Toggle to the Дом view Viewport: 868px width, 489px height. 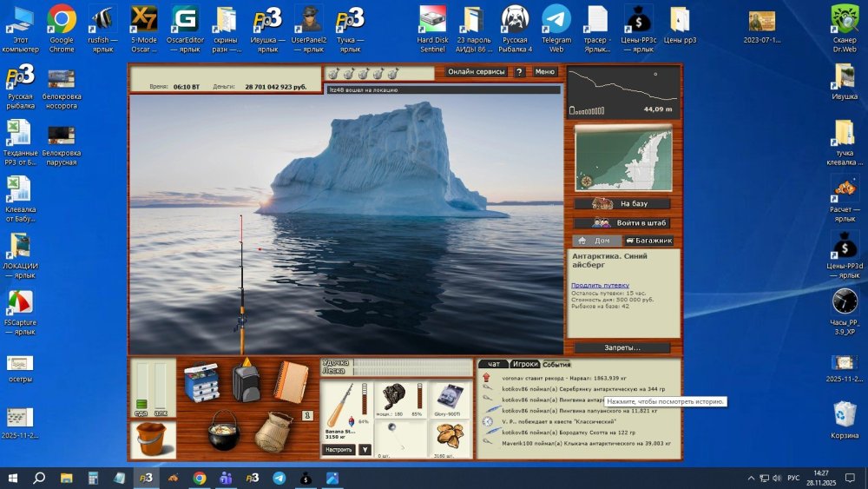pos(596,241)
